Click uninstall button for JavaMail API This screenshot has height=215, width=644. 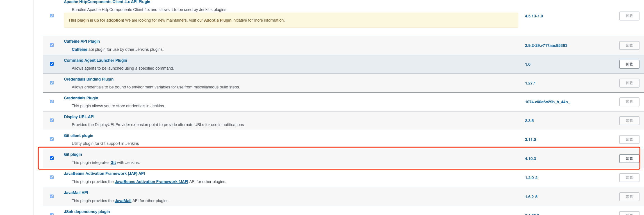coord(629,197)
